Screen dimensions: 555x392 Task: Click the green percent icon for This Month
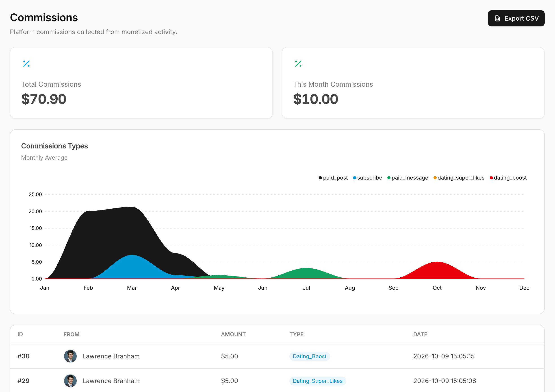(x=298, y=64)
